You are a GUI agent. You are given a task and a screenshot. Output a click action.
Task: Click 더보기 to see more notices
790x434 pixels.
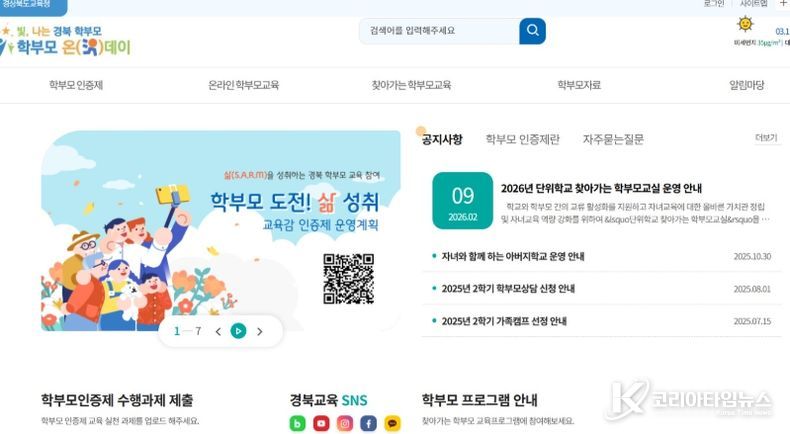pyautogui.click(x=766, y=138)
